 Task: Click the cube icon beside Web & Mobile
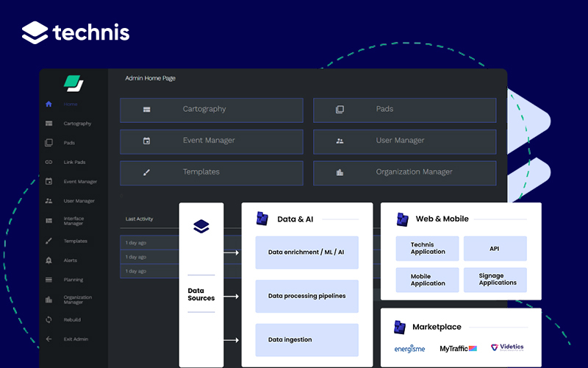click(402, 219)
